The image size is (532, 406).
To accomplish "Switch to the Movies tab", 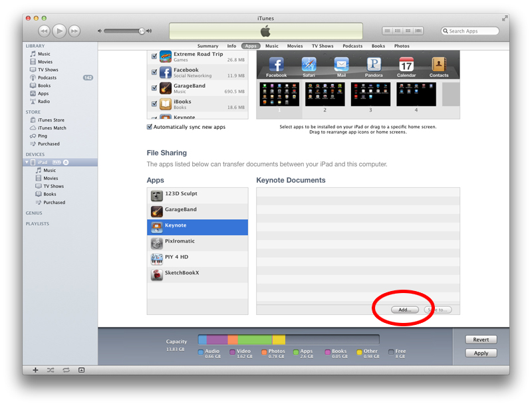I will [295, 46].
